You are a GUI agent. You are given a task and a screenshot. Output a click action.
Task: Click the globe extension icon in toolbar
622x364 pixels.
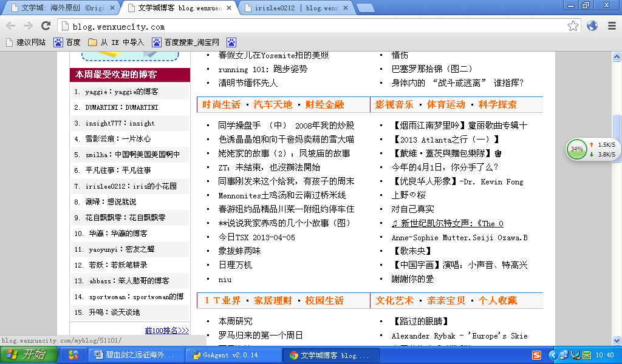(x=592, y=26)
